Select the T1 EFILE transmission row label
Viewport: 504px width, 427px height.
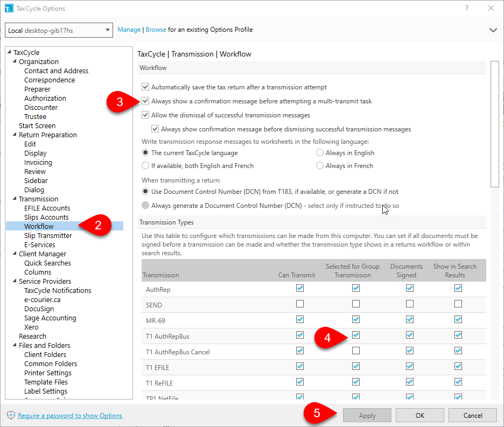click(157, 368)
